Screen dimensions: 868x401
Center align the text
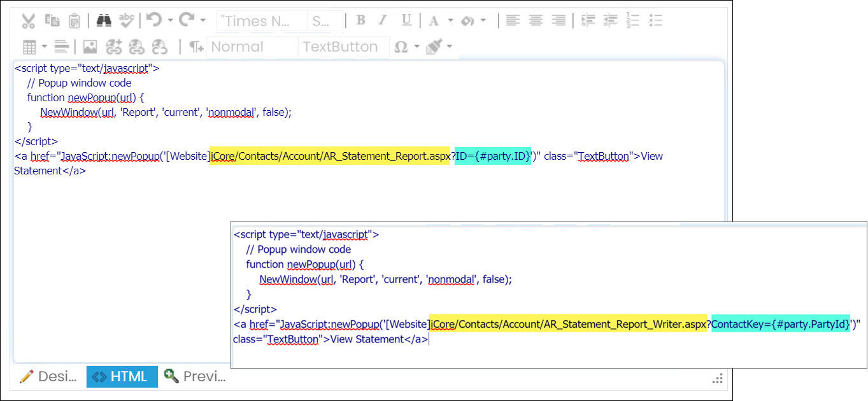[536, 20]
